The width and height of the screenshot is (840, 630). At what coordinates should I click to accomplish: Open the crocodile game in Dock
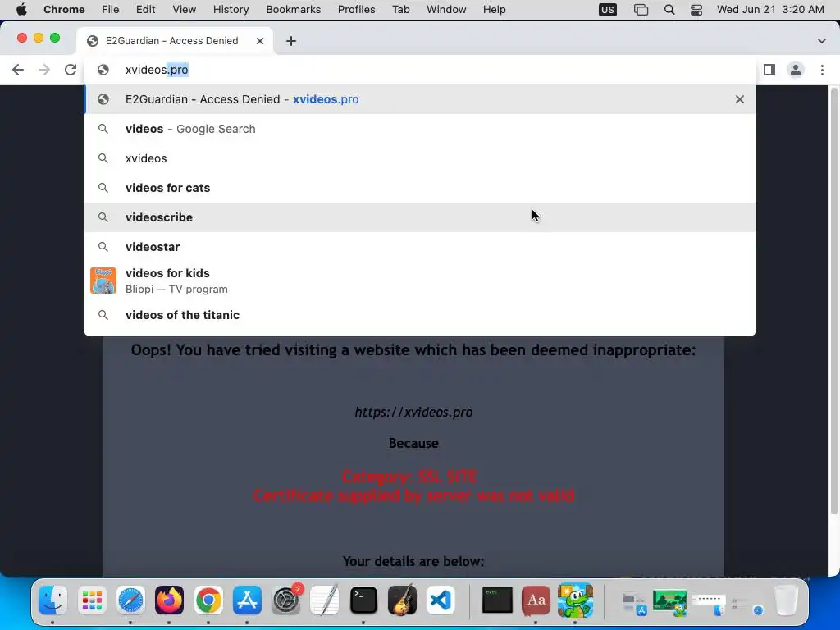tap(575, 600)
